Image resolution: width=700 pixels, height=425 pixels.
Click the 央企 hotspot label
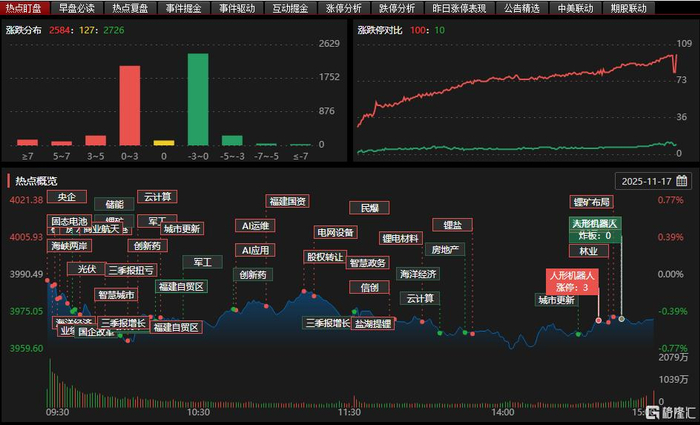(x=67, y=196)
